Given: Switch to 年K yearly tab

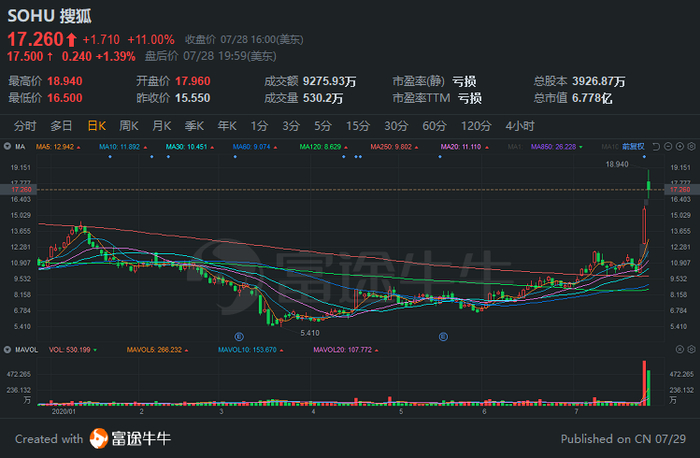Looking at the screenshot, I should [x=227, y=126].
